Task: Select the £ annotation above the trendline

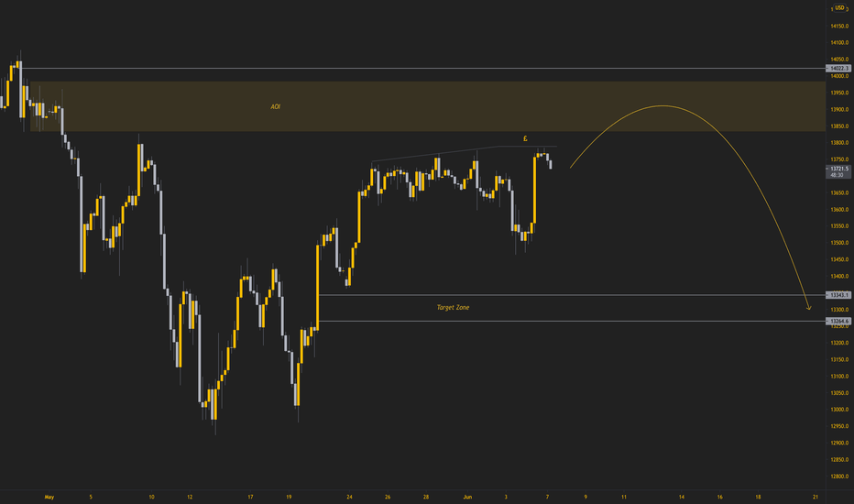Action: click(525, 138)
